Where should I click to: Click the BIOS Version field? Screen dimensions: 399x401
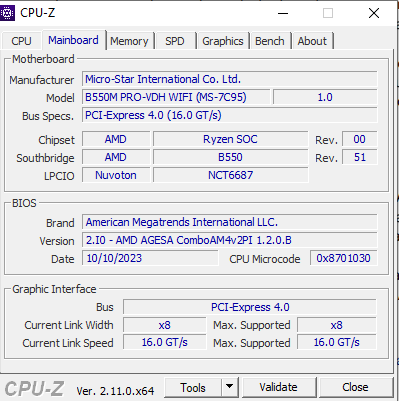(230, 240)
